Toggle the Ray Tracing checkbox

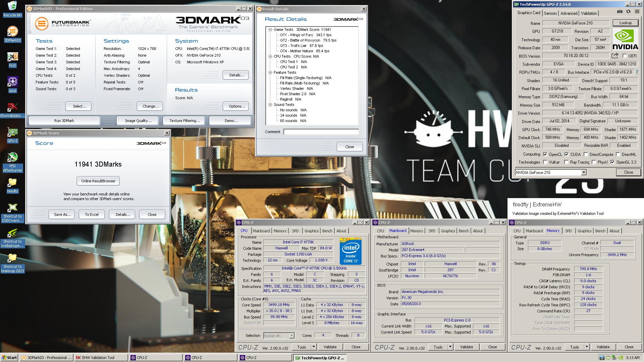coord(566,162)
